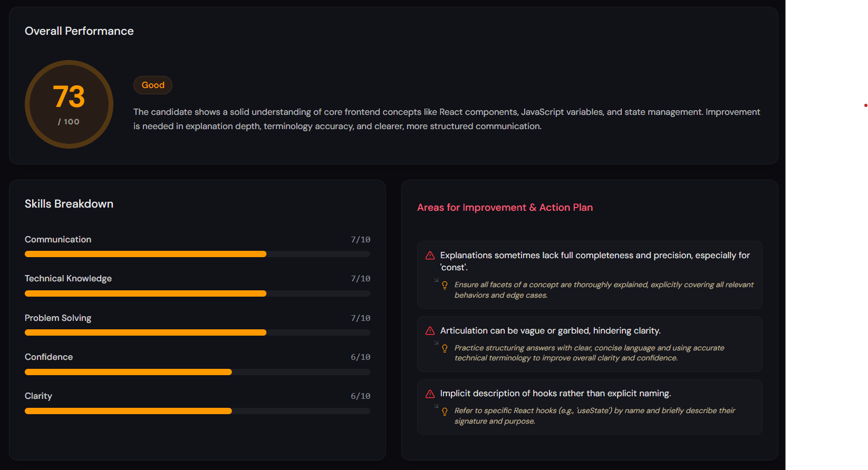Click the 'Good' rating badge
Viewport: 868px width, 470px height.
tap(153, 85)
